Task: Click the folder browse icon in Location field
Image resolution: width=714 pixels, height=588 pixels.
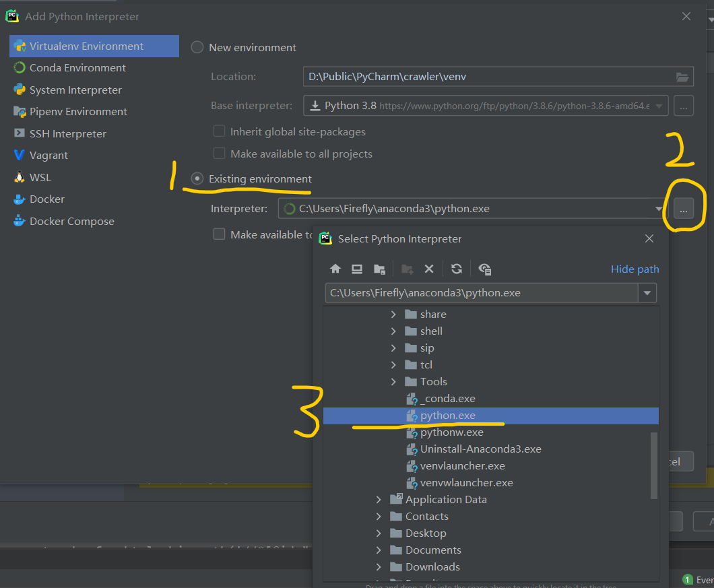Action: pyautogui.click(x=682, y=77)
